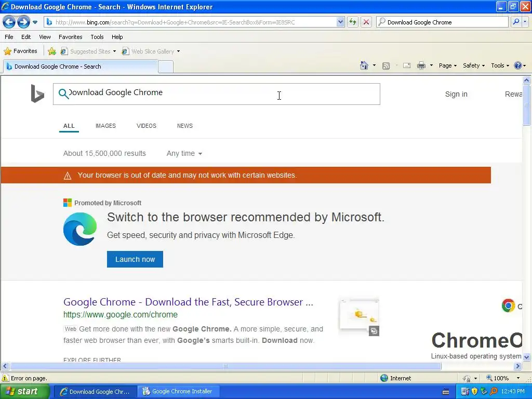Click the Chrome result thumbnail image
532x399 pixels.
(x=358, y=317)
